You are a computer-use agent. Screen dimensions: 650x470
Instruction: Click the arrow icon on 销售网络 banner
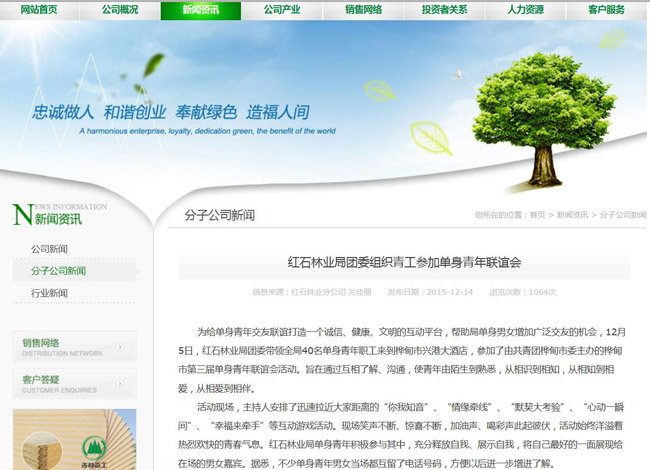click(120, 348)
